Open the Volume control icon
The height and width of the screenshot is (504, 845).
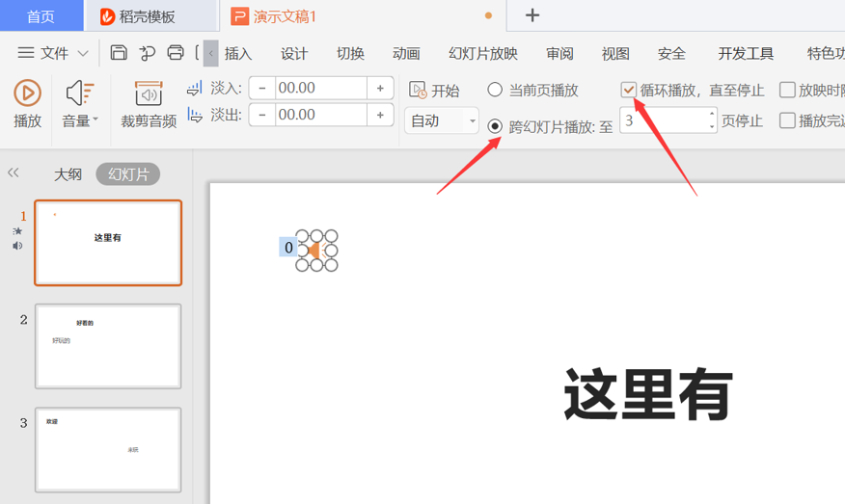(80, 93)
